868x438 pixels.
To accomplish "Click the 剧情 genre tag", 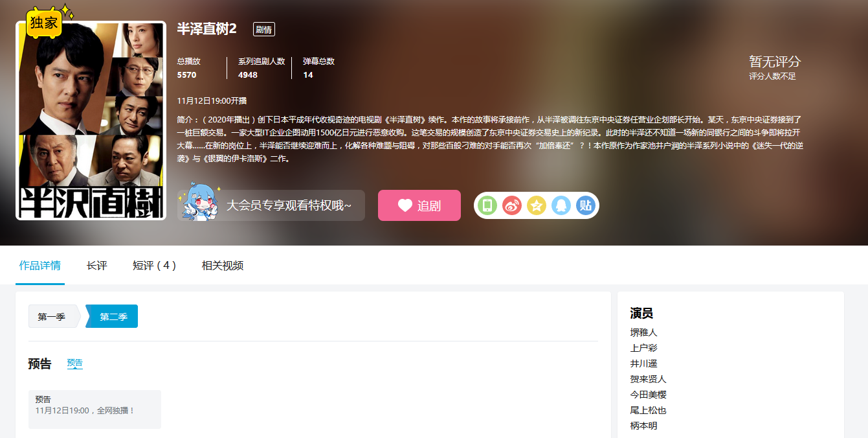I will [x=263, y=29].
